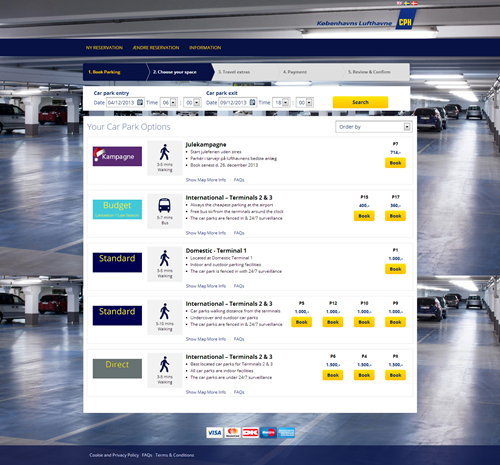Viewport: 500px width, 465px height.
Task: Book the P15 budget car park
Action: (x=364, y=216)
